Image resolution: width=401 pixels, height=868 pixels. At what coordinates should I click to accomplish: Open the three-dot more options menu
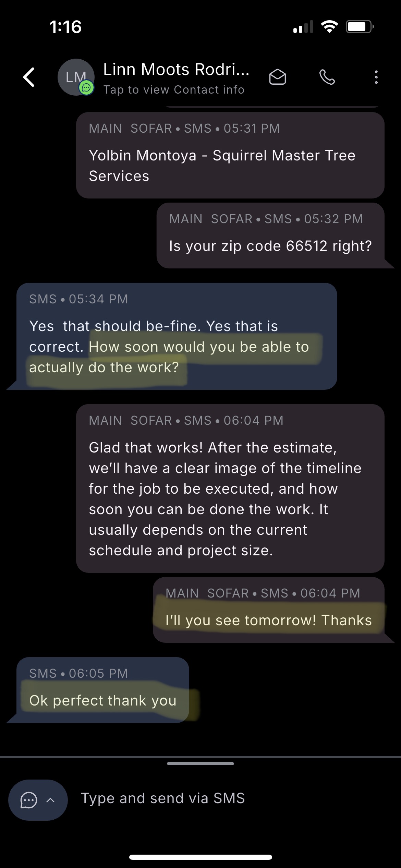[376, 77]
